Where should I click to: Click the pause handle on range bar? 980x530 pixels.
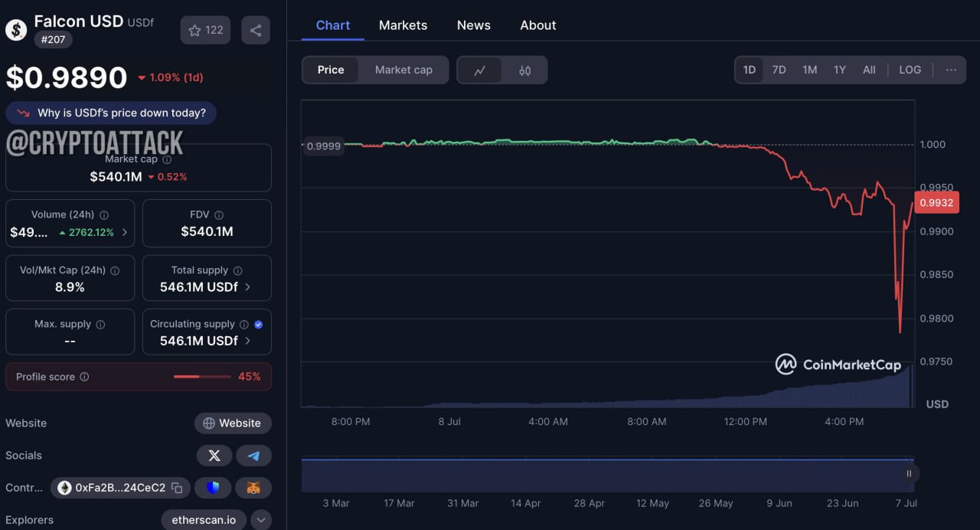909,473
